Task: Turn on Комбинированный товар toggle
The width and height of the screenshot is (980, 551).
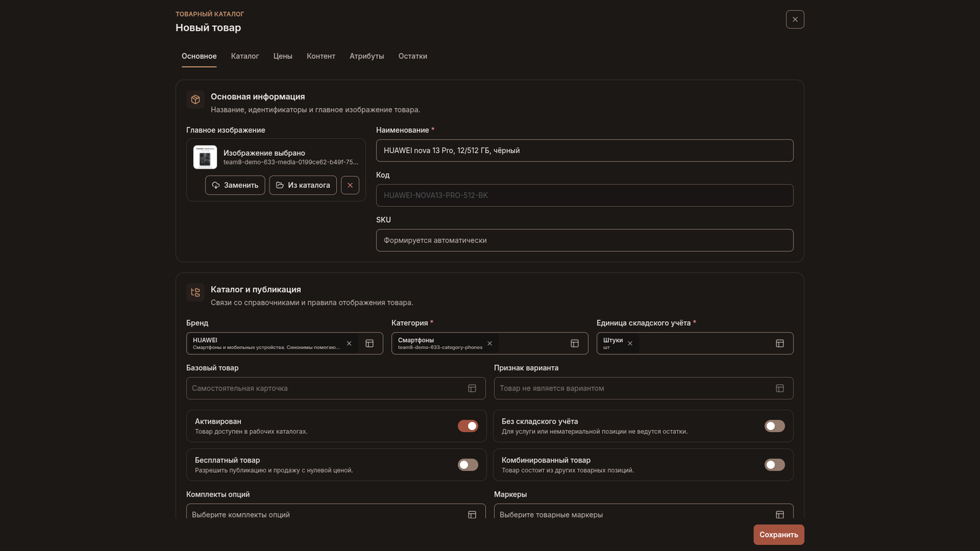Action: coord(774,465)
